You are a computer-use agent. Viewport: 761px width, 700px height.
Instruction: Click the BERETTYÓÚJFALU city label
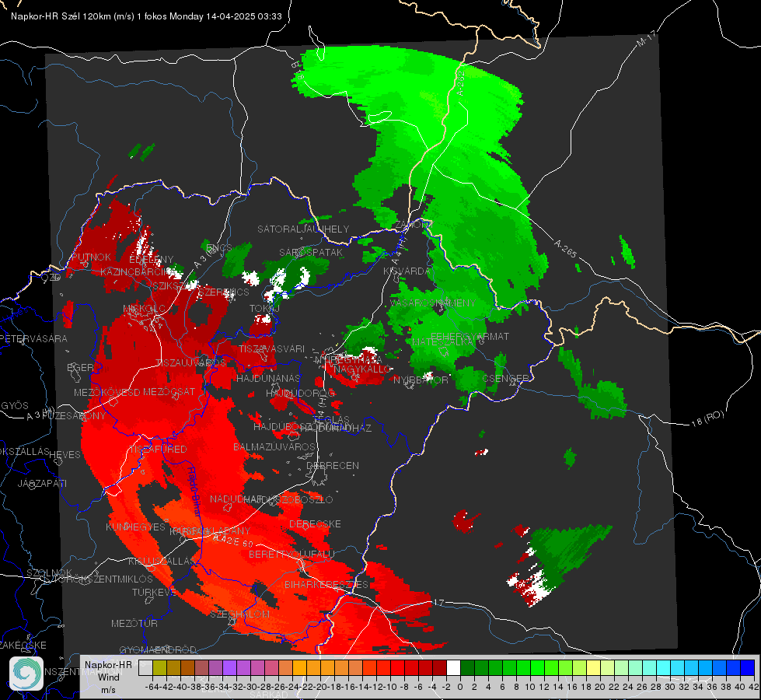click(291, 555)
